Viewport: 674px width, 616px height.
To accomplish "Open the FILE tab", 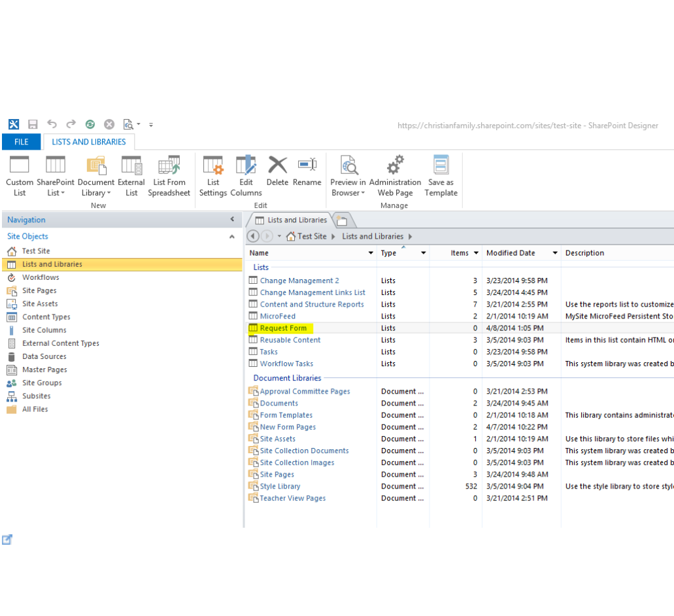I will (x=22, y=142).
